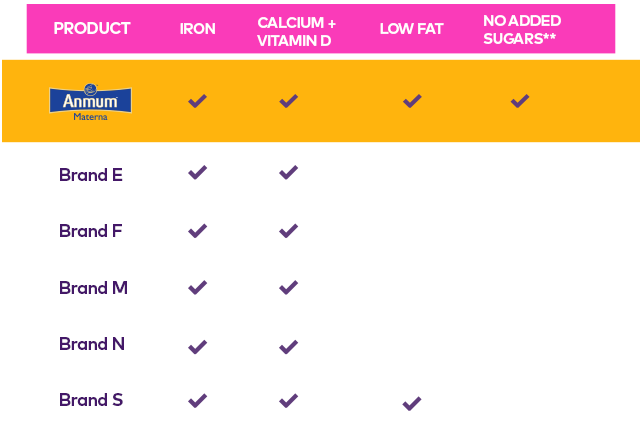
Task: Select the NO ADDED SUGARS header
Action: 522,29
